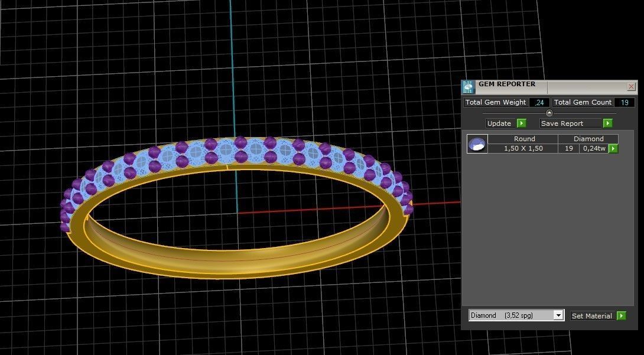Click the 1,50 X 1,50 size cell
Viewport: 644px width, 355px height.
pos(523,149)
